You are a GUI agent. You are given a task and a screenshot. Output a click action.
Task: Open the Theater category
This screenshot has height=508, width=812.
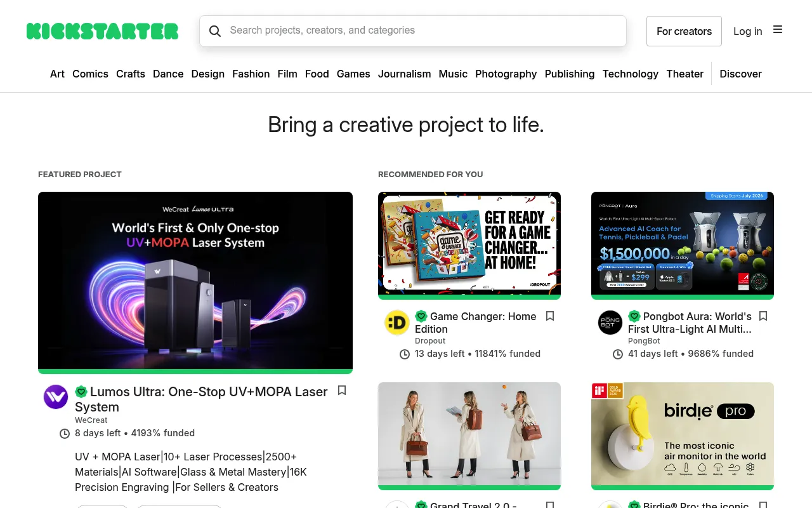[685, 74]
